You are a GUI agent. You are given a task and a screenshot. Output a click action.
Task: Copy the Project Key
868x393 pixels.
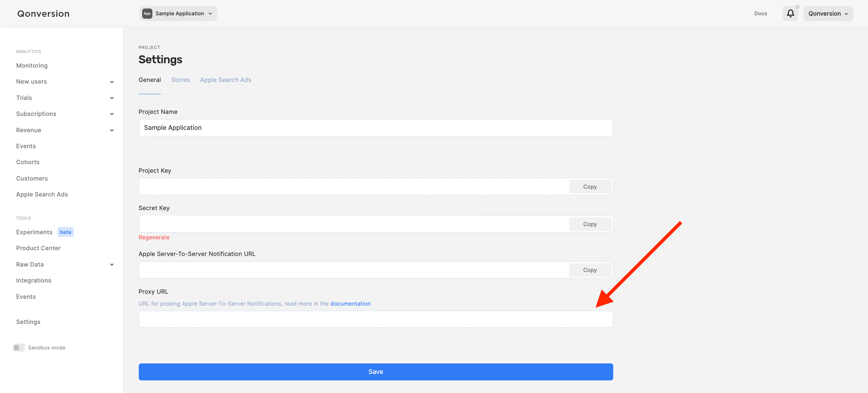pos(590,187)
